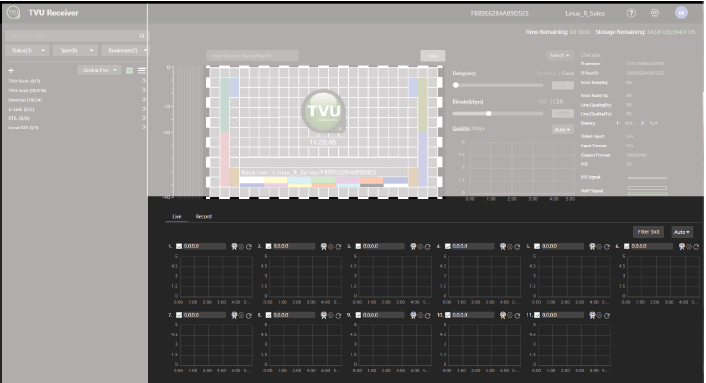Click the Enter Source Name/PeerID field
The width and height of the screenshot is (706, 383).
(253, 56)
